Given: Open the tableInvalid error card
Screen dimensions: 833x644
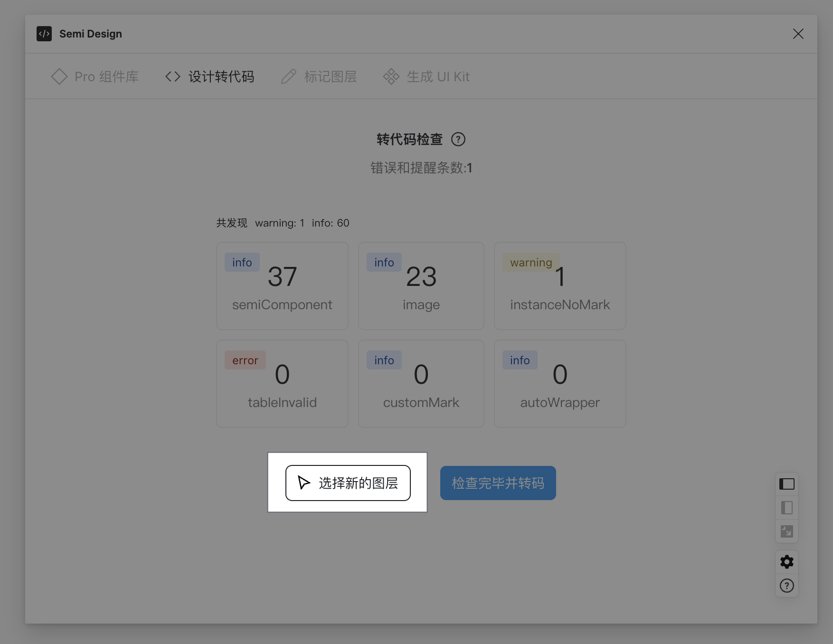Looking at the screenshot, I should pos(282,384).
